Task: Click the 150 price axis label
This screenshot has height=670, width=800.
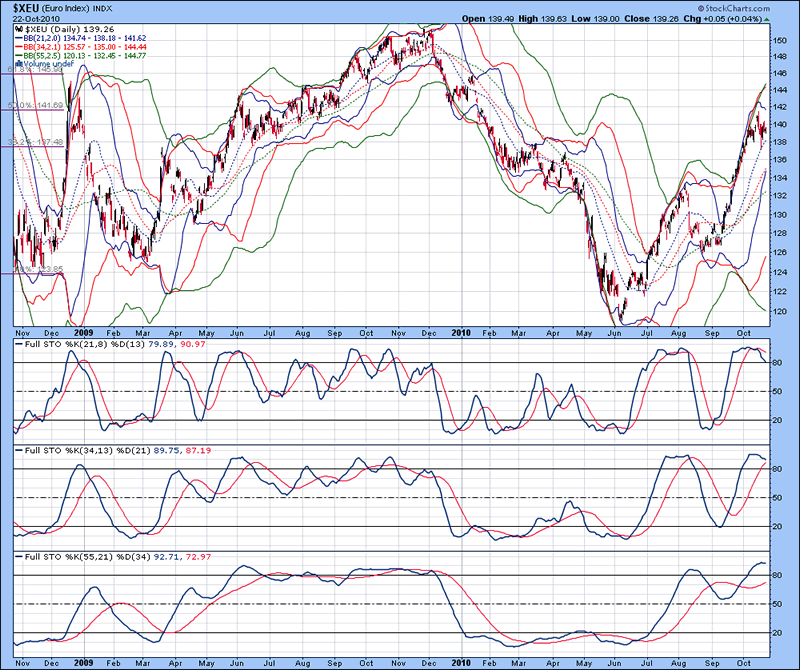Action: [x=779, y=38]
